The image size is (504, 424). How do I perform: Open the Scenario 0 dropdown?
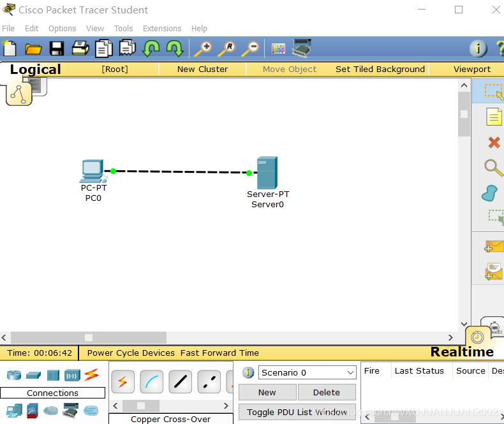(308, 372)
